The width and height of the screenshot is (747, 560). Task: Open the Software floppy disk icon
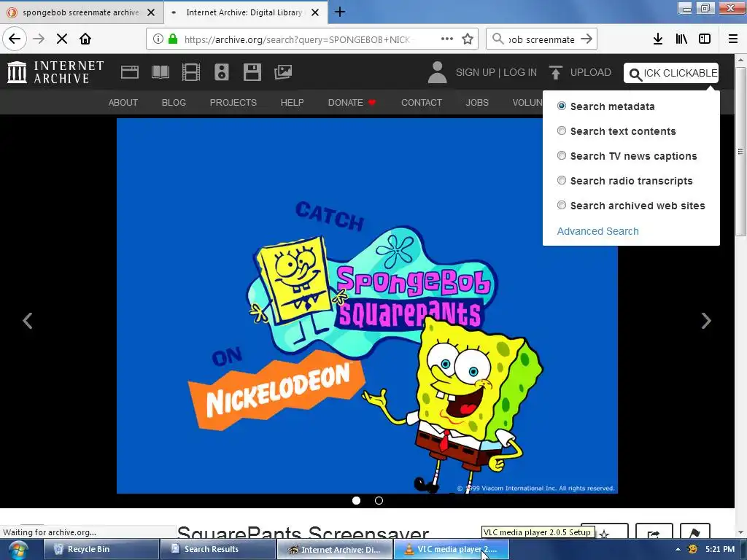click(x=252, y=72)
